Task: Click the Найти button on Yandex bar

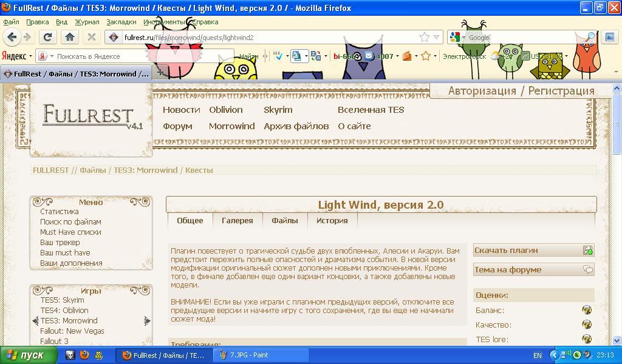Action: click(x=248, y=56)
